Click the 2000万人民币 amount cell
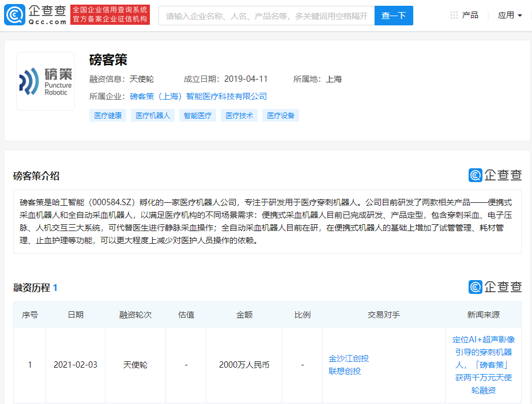532x404 pixels. point(244,365)
